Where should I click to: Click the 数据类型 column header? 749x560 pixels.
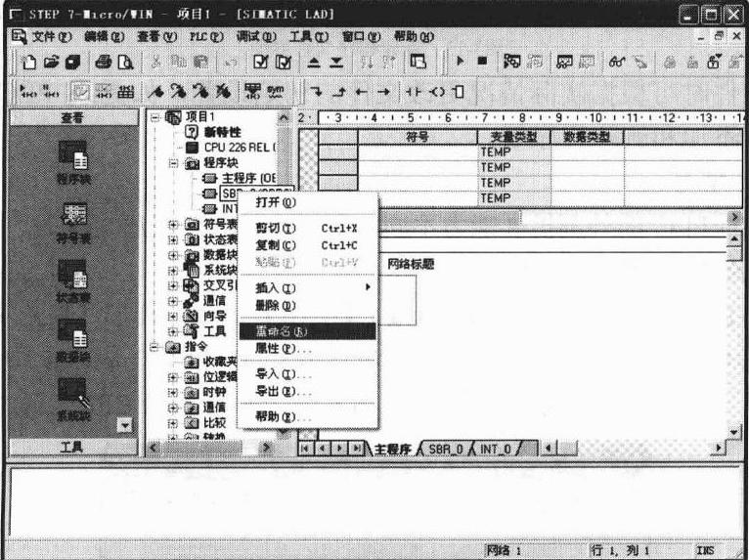coord(587,137)
